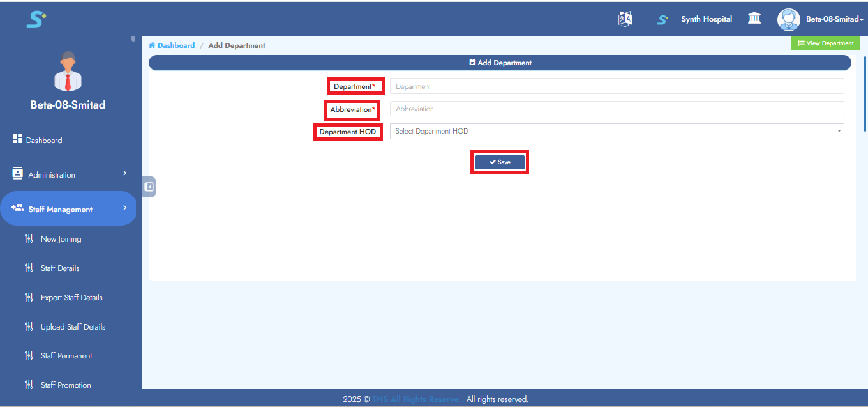The height and width of the screenshot is (407, 868).
Task: Expand the Administration menu
Action: point(69,174)
